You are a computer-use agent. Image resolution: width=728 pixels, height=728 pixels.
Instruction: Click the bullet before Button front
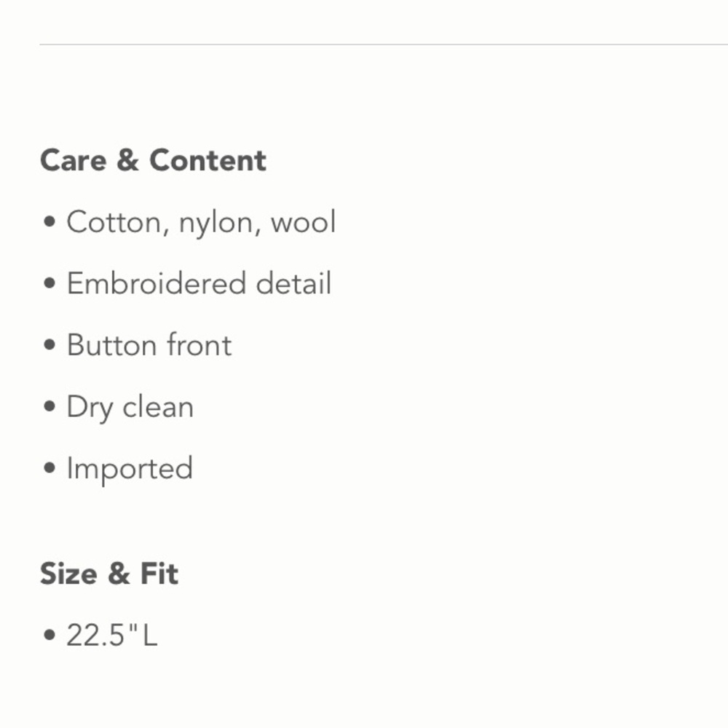coord(50,345)
